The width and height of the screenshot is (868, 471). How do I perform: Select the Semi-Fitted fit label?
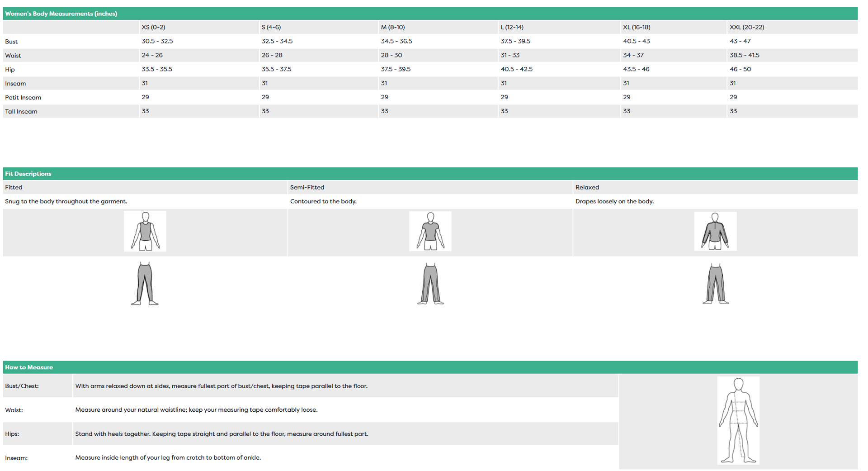pos(307,187)
